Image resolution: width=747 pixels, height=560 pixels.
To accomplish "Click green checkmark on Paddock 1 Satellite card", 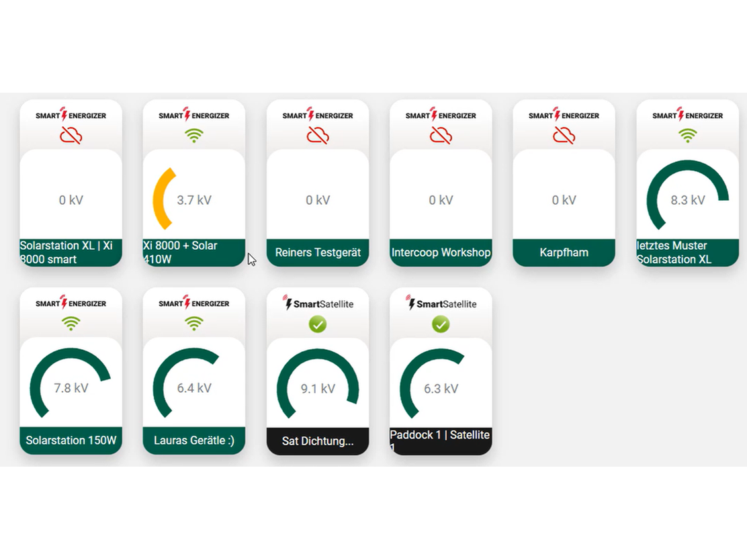I will [x=441, y=324].
